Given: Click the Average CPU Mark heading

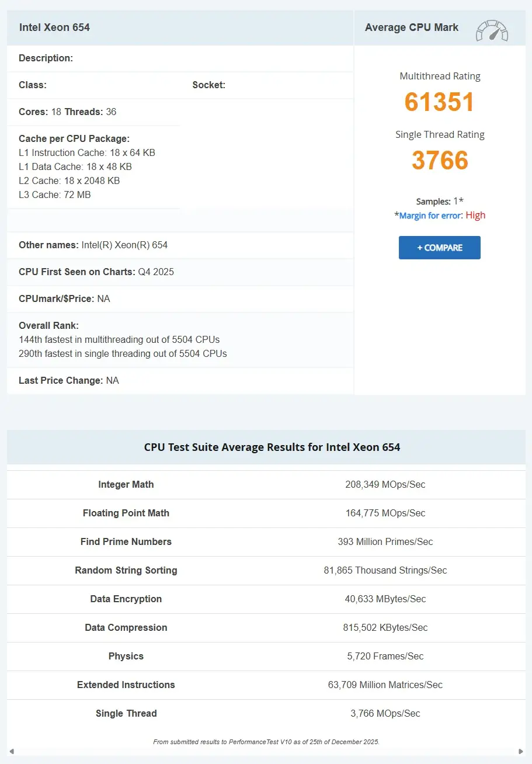Looking at the screenshot, I should [412, 27].
